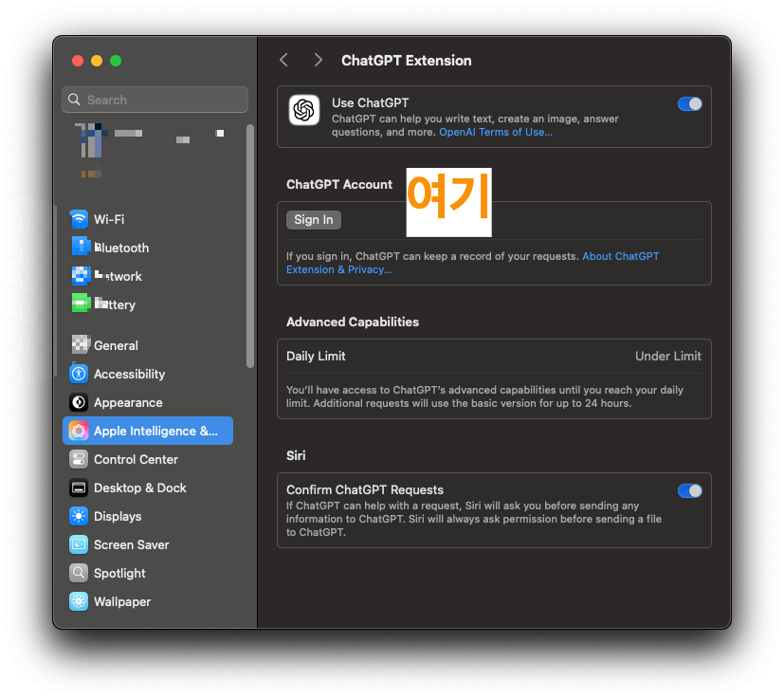Click the Spotlight magnifier icon

(79, 573)
